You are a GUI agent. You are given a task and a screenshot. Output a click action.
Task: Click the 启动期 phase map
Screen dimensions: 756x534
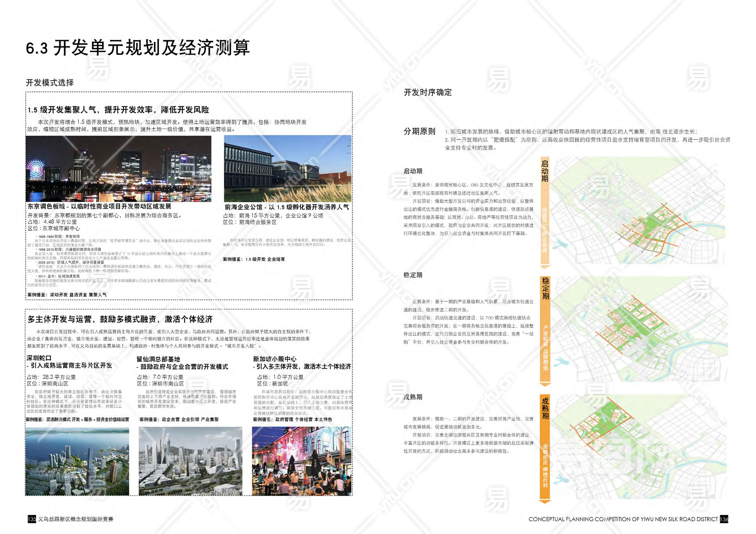click(639, 210)
